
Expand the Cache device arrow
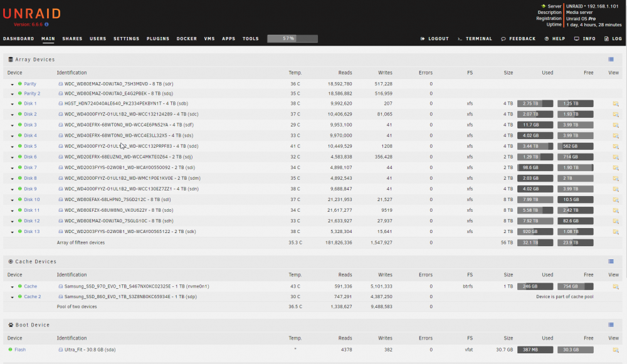click(x=13, y=287)
